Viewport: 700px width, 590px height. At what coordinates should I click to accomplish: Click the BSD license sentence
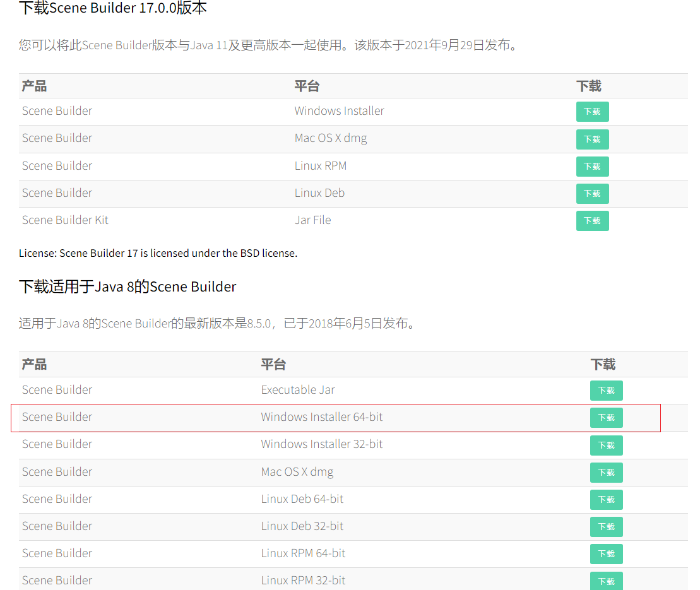pyautogui.click(x=158, y=253)
